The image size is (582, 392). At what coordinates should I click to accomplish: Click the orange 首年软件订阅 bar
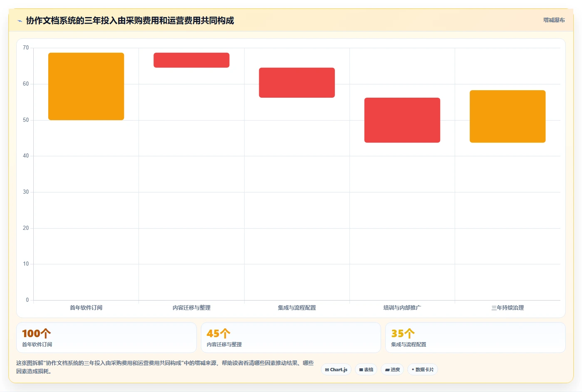point(86,86)
